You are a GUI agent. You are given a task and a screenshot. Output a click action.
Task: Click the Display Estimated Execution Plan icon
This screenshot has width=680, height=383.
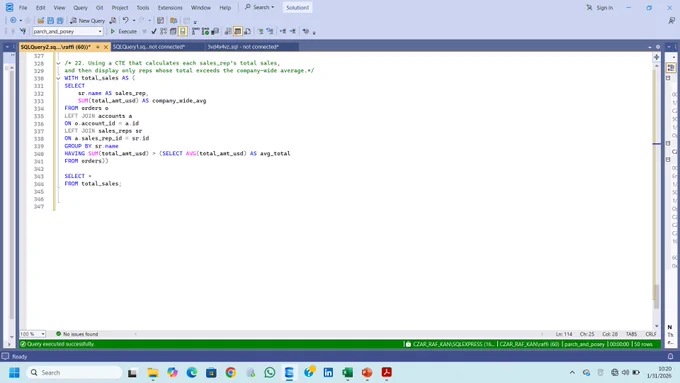click(163, 31)
